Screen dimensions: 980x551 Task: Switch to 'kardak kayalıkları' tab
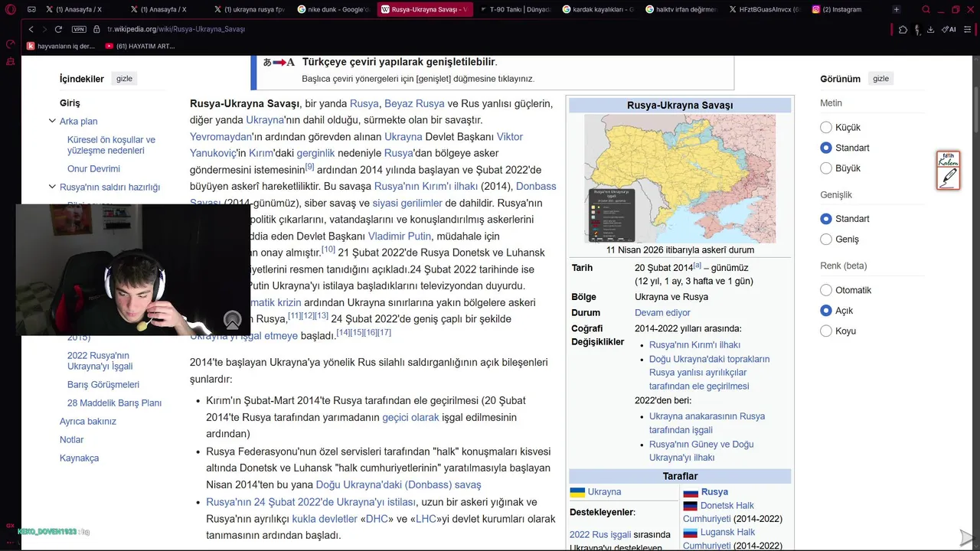597,9
